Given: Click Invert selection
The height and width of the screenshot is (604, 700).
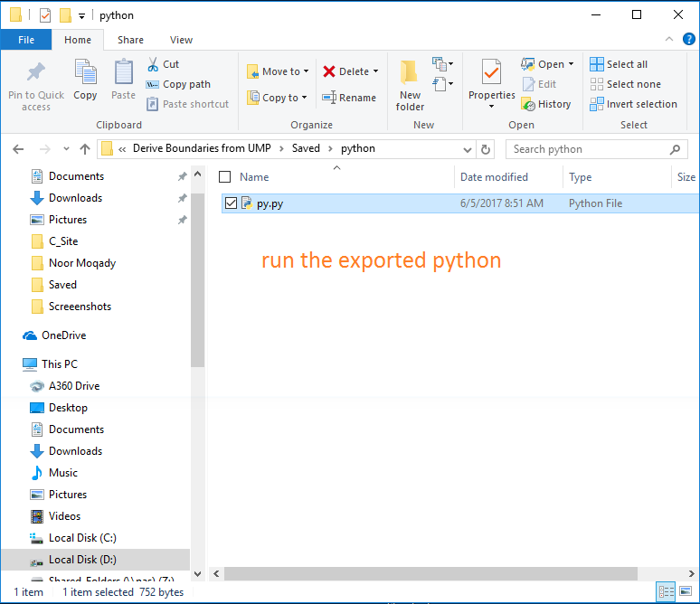Looking at the screenshot, I should coord(633,104).
